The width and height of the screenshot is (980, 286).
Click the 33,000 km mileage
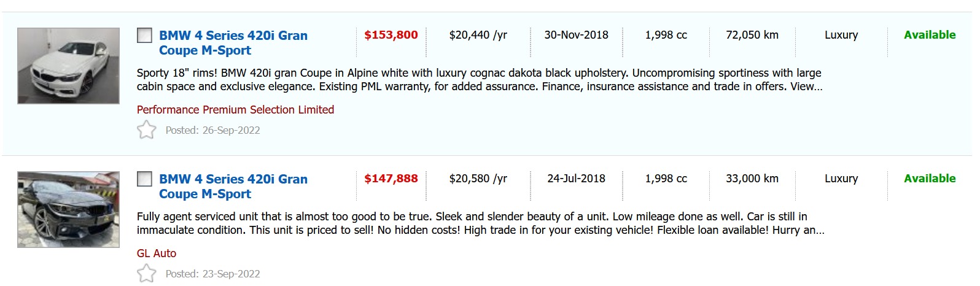pyautogui.click(x=752, y=179)
